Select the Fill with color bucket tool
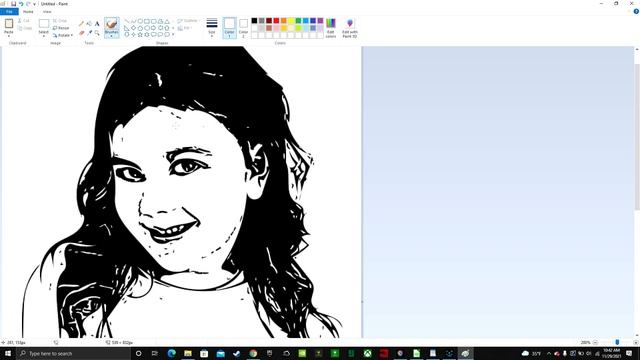 [x=89, y=24]
